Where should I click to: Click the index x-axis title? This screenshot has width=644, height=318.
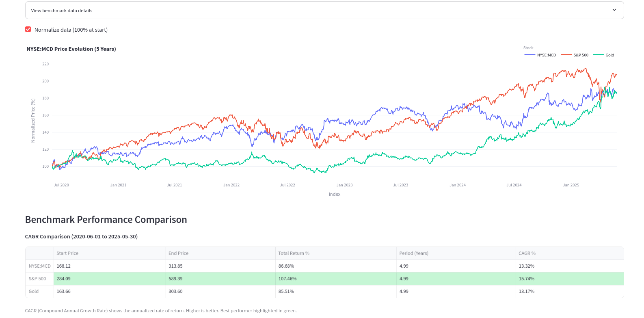tap(335, 194)
